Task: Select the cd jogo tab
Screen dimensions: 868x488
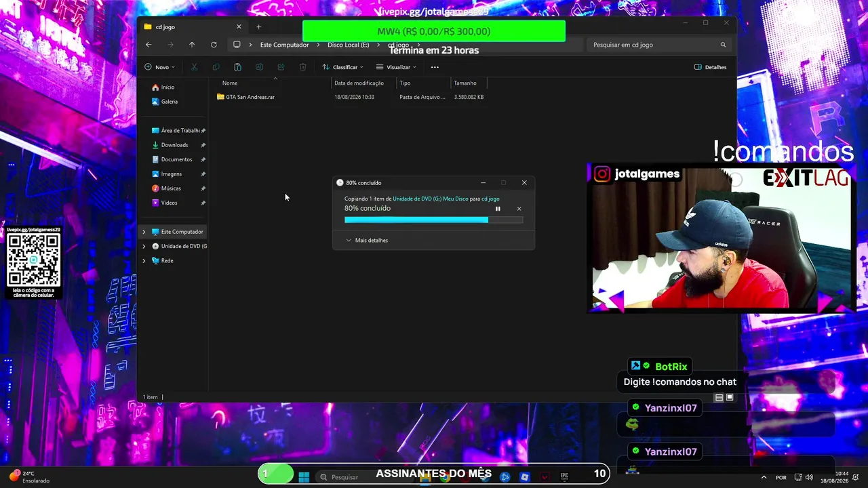Action: point(193,27)
